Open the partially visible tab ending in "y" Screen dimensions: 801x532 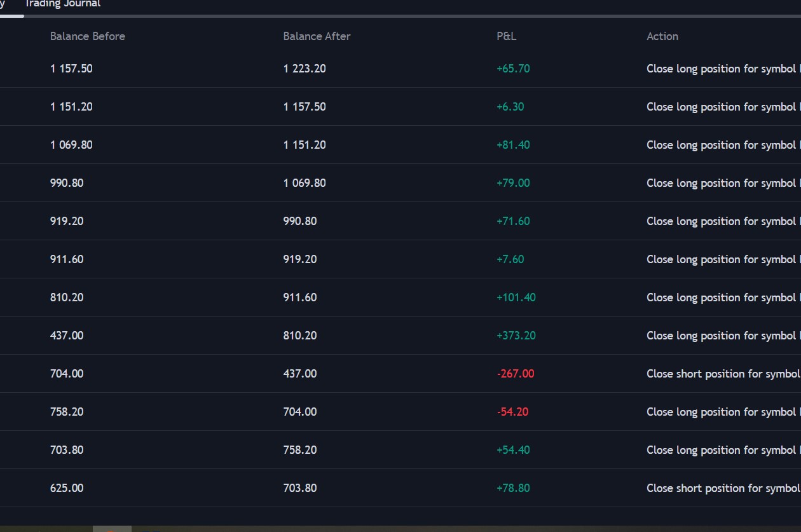3,4
